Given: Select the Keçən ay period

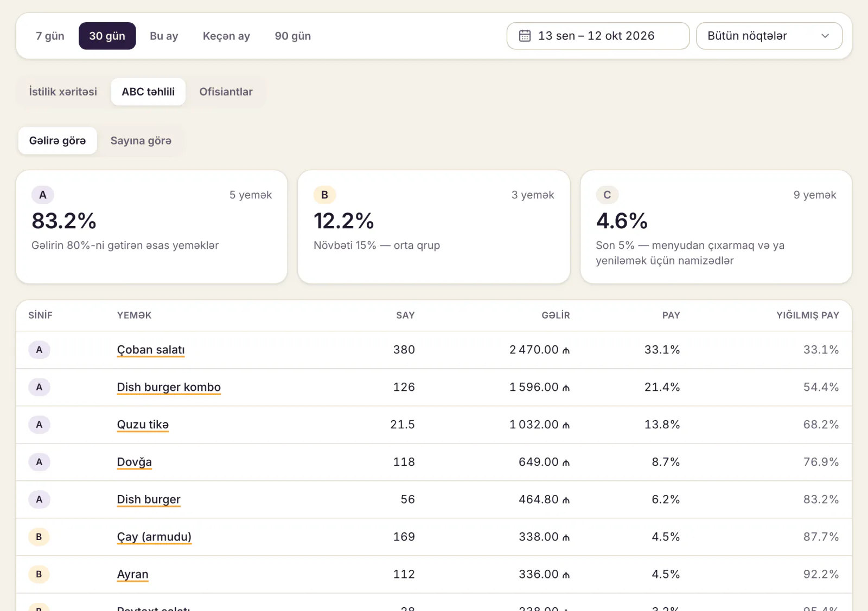Looking at the screenshot, I should [226, 36].
